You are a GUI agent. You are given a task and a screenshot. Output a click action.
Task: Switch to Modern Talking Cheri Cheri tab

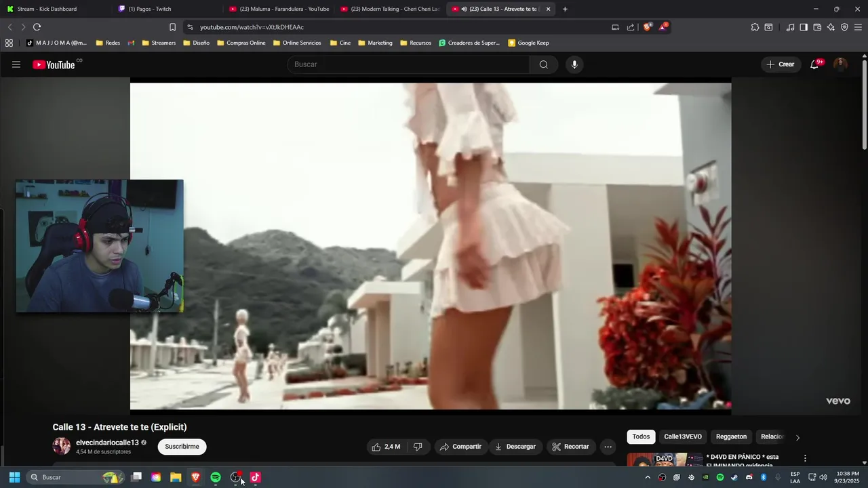click(x=389, y=9)
